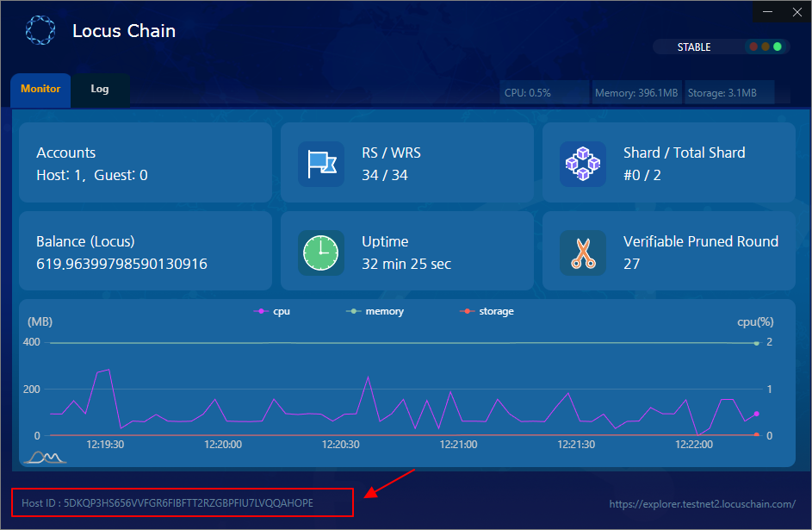Click the RS / WRS flag icon

pos(321,164)
